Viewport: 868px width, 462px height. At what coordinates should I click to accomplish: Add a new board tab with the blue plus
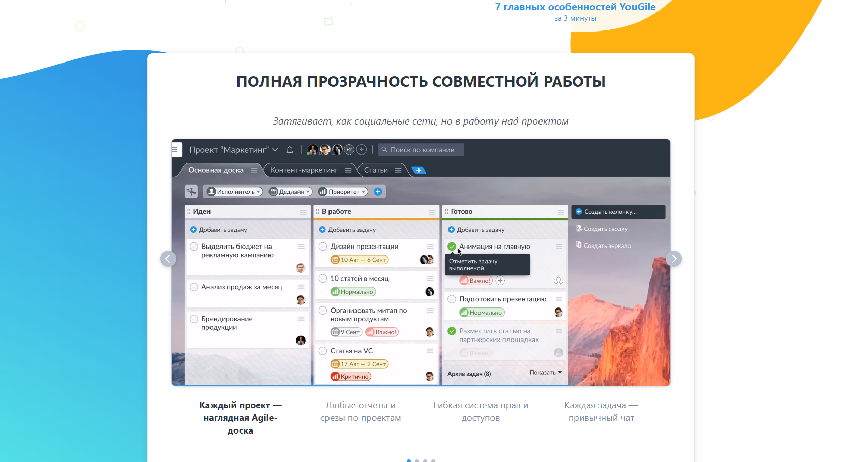coord(418,170)
